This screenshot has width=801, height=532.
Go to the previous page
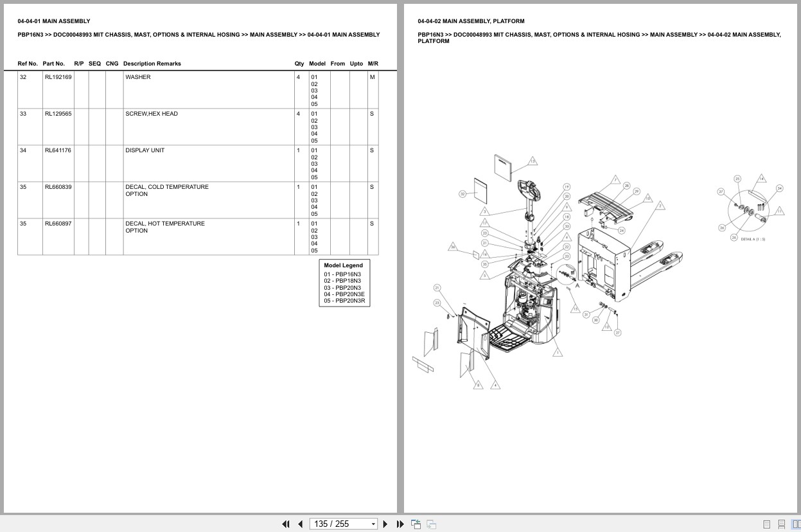click(300, 524)
